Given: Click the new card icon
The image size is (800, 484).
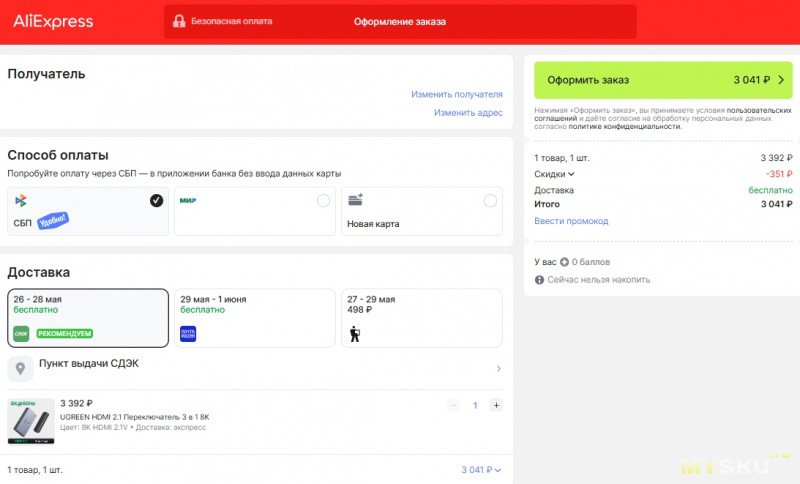Looking at the screenshot, I should 356,199.
